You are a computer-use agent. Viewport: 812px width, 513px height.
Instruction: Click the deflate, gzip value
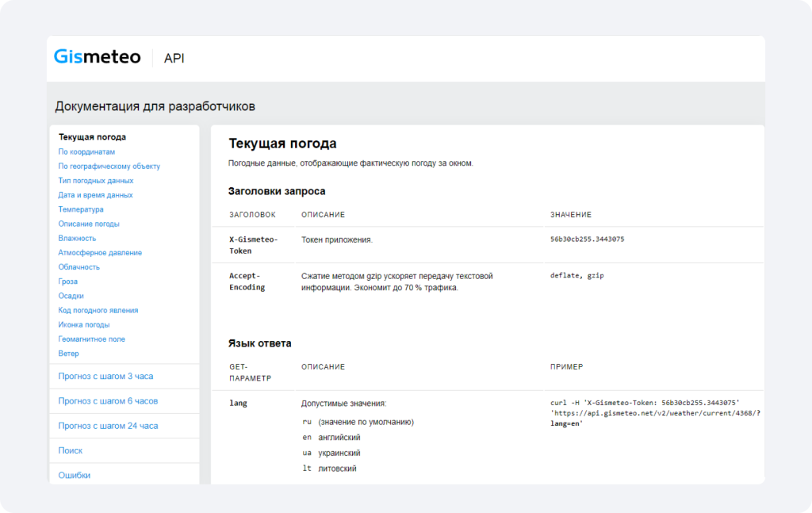577,275
